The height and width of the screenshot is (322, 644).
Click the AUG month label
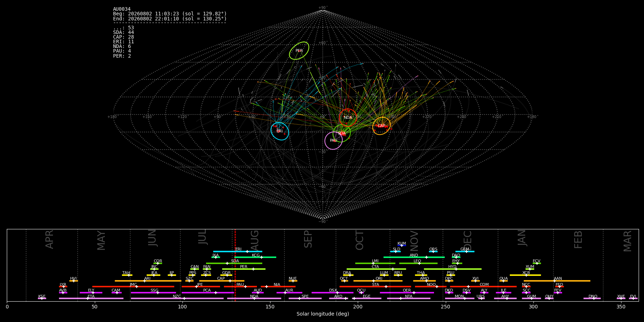pos(254,241)
